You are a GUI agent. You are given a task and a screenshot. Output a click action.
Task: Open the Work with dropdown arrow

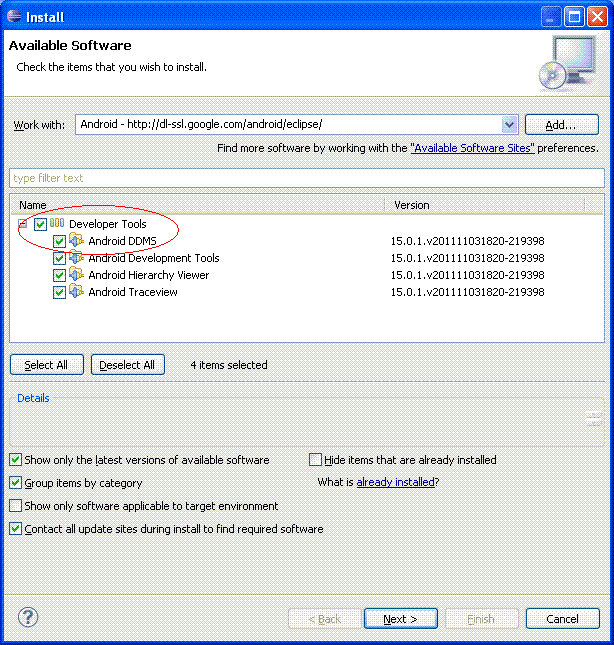pyautogui.click(x=509, y=124)
